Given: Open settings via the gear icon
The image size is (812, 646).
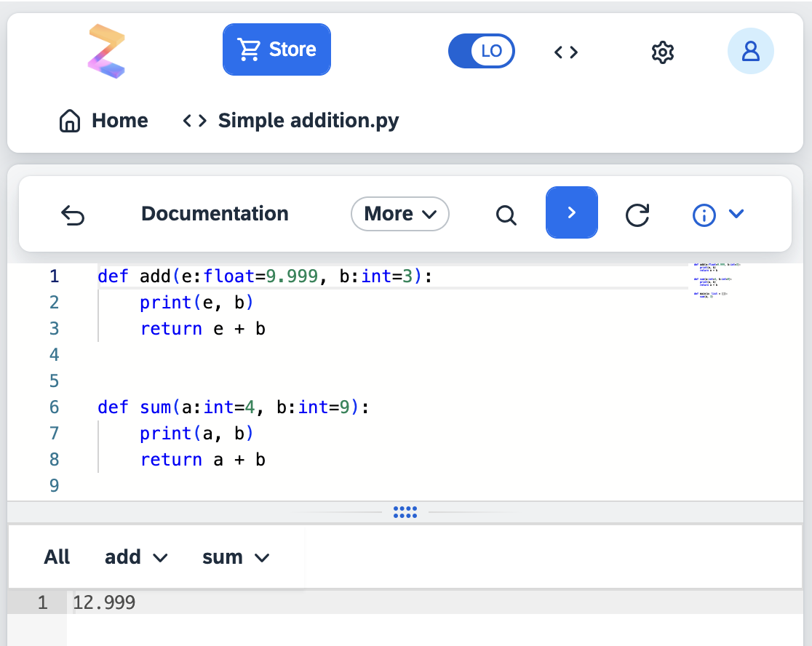Looking at the screenshot, I should [662, 52].
